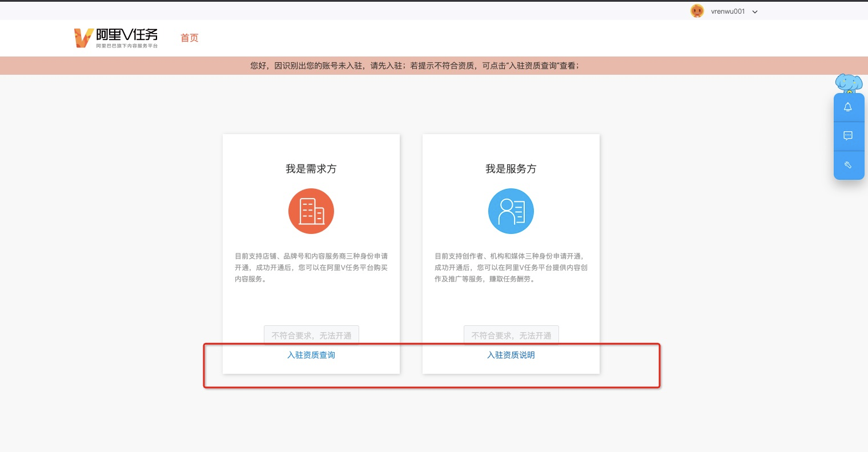Click the pink notice banner text
The image size is (868, 452).
tap(415, 66)
